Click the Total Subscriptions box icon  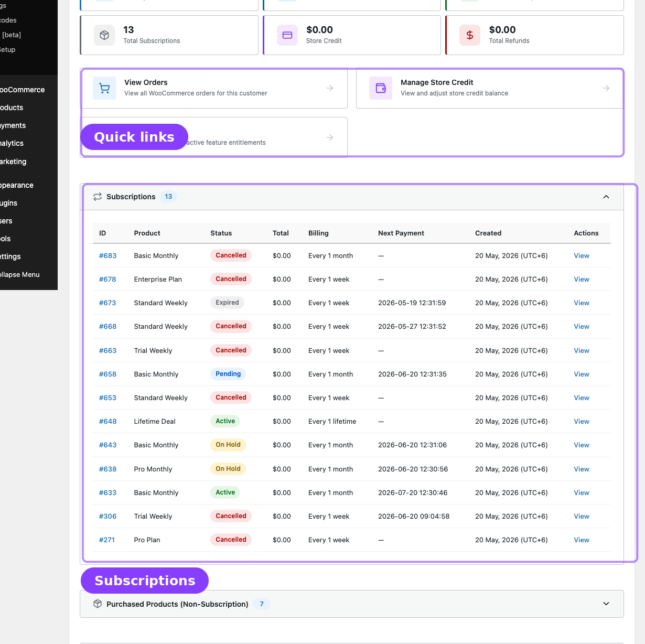[104, 35]
